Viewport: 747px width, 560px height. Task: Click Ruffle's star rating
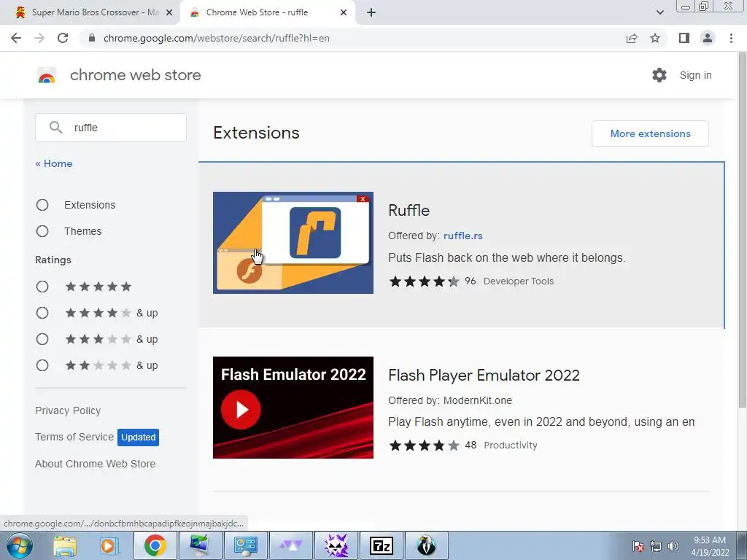(x=424, y=281)
